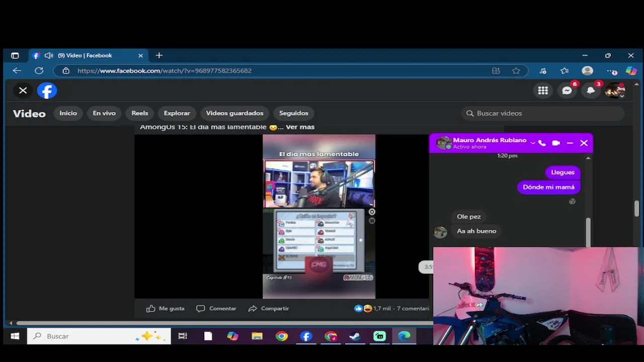Open the Videos guardados tab
The height and width of the screenshot is (362, 644).
click(234, 113)
